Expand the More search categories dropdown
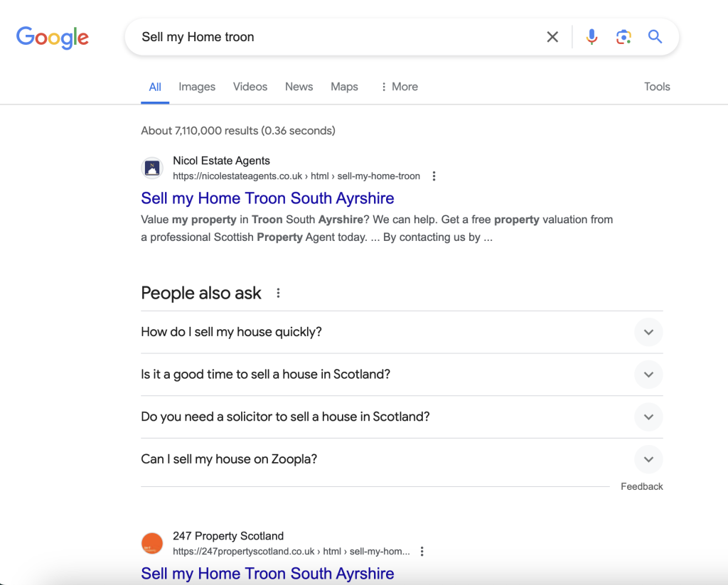The width and height of the screenshot is (728, 585). pos(399,86)
